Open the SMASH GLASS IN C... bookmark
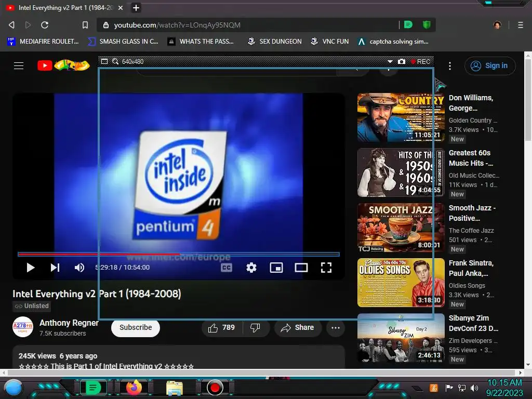This screenshot has width=532, height=399. pos(123,42)
